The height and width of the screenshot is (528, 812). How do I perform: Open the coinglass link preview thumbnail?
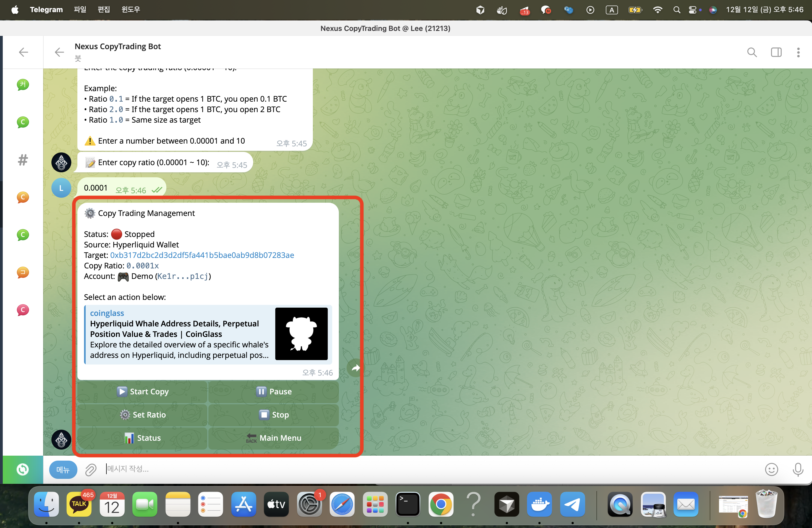click(x=301, y=334)
